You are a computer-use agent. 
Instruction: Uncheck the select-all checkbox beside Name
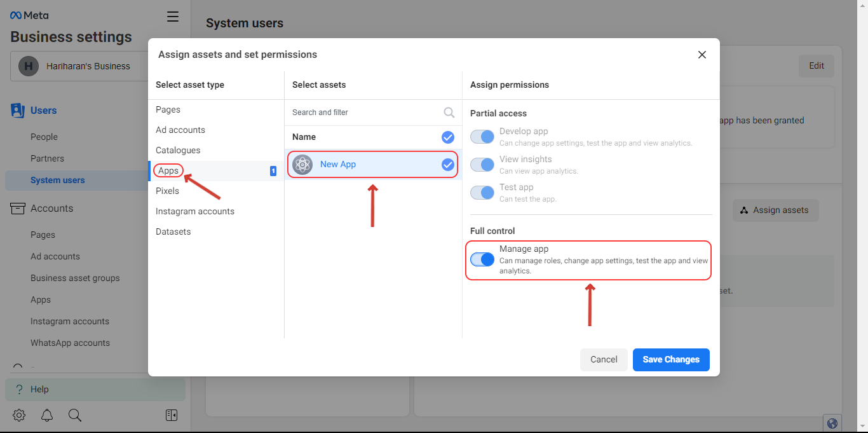[448, 137]
